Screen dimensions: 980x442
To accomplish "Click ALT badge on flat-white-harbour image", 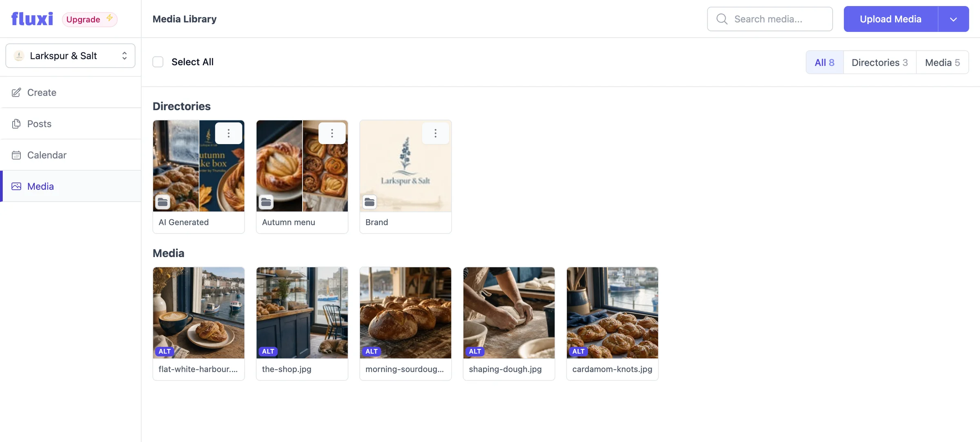I will coord(165,351).
